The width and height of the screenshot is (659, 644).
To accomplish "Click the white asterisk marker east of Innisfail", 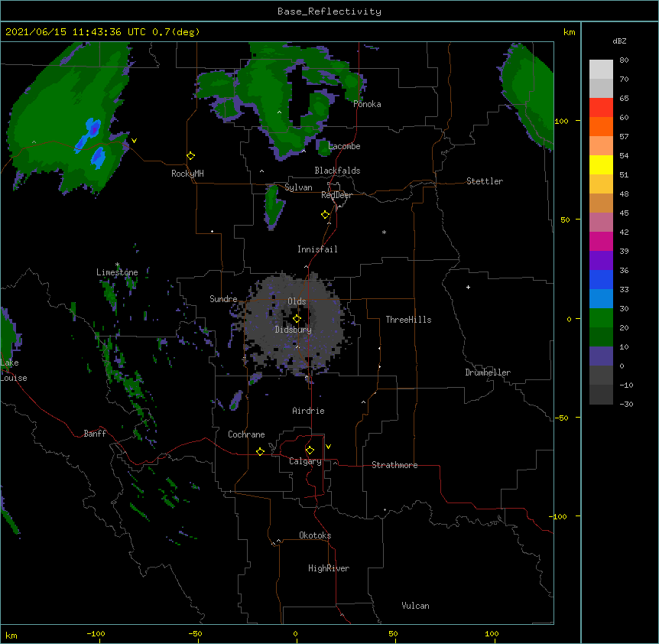I will [x=384, y=232].
